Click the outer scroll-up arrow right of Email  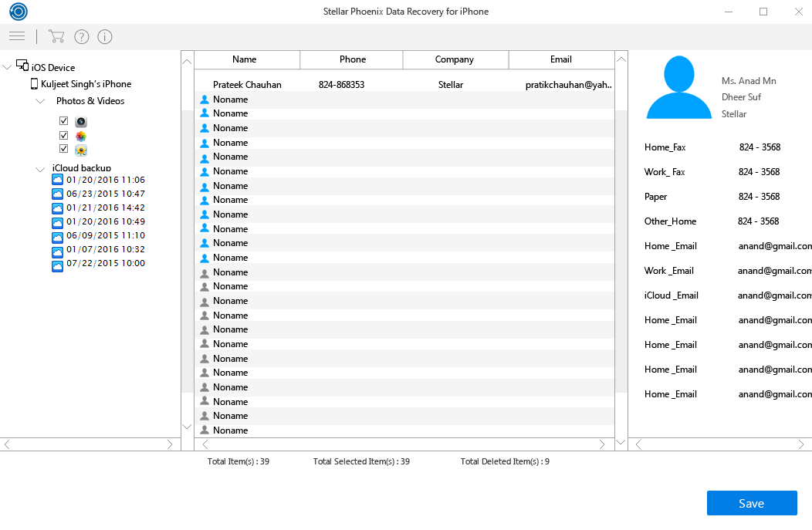pyautogui.click(x=621, y=59)
